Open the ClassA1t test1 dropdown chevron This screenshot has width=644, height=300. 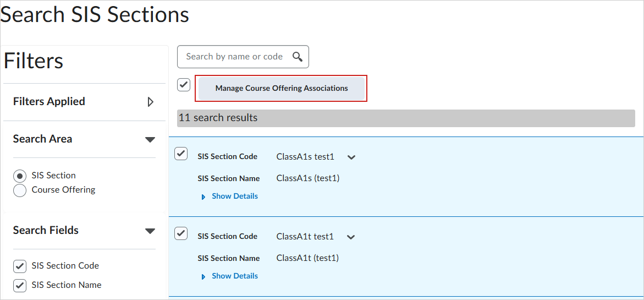point(351,237)
